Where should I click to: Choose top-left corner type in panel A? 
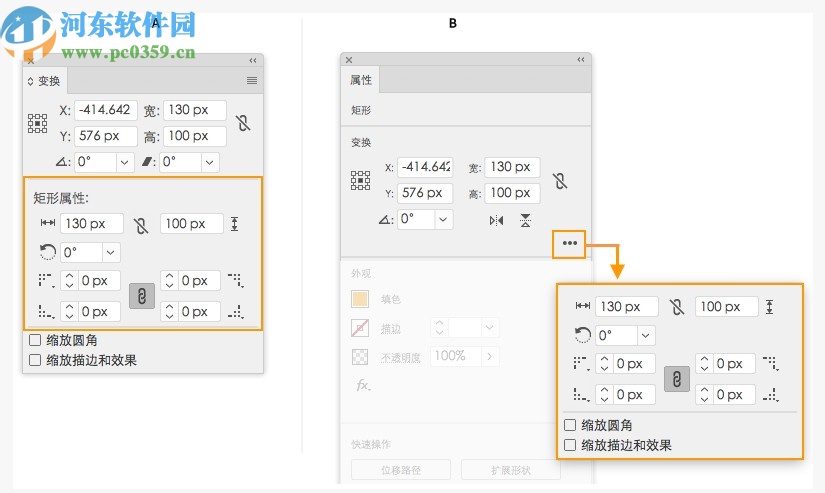coord(46,280)
